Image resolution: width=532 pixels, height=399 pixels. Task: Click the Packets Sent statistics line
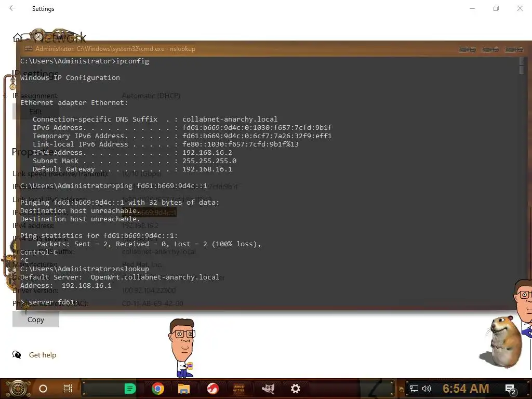149,244
